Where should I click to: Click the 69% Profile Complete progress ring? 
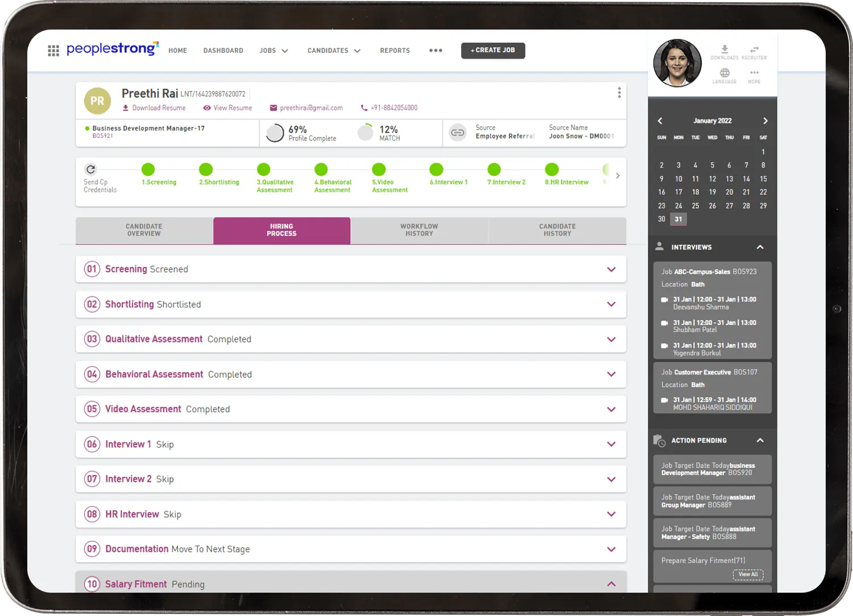click(275, 133)
